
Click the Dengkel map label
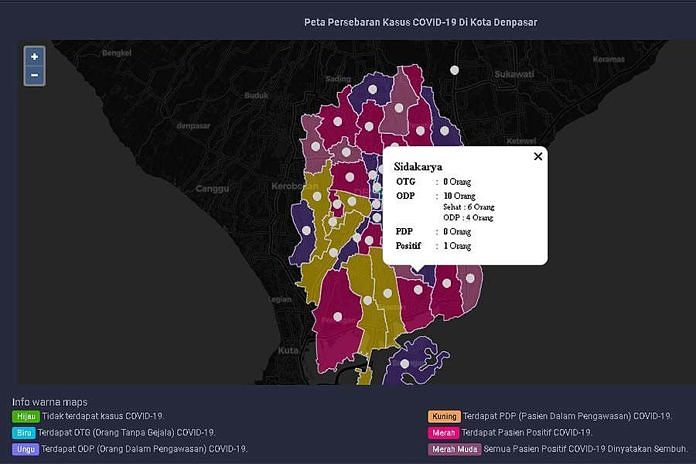click(x=117, y=53)
